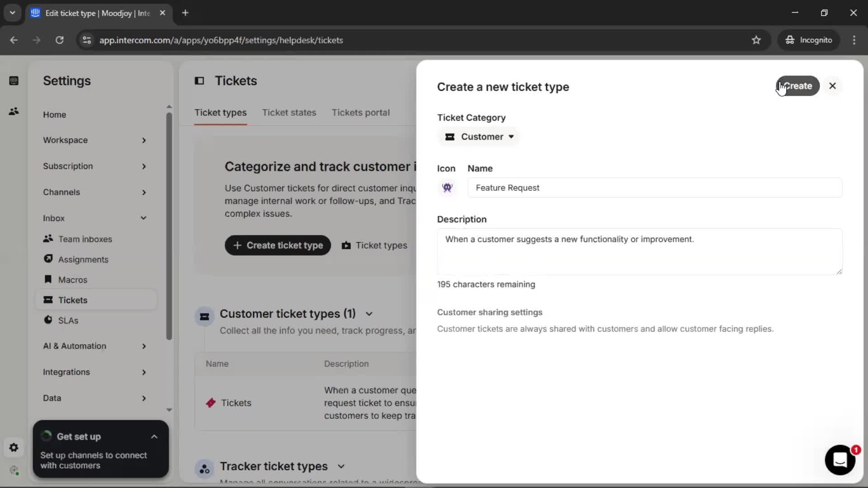Open Macros settings
This screenshot has width=868, height=488.
[x=72, y=280]
